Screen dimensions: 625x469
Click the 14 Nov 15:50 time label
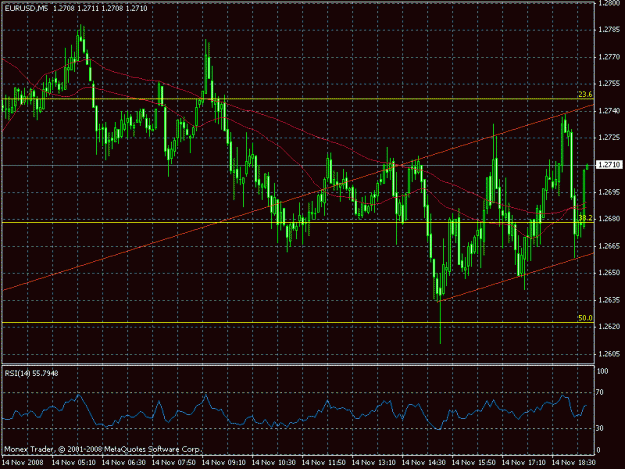tap(474, 463)
